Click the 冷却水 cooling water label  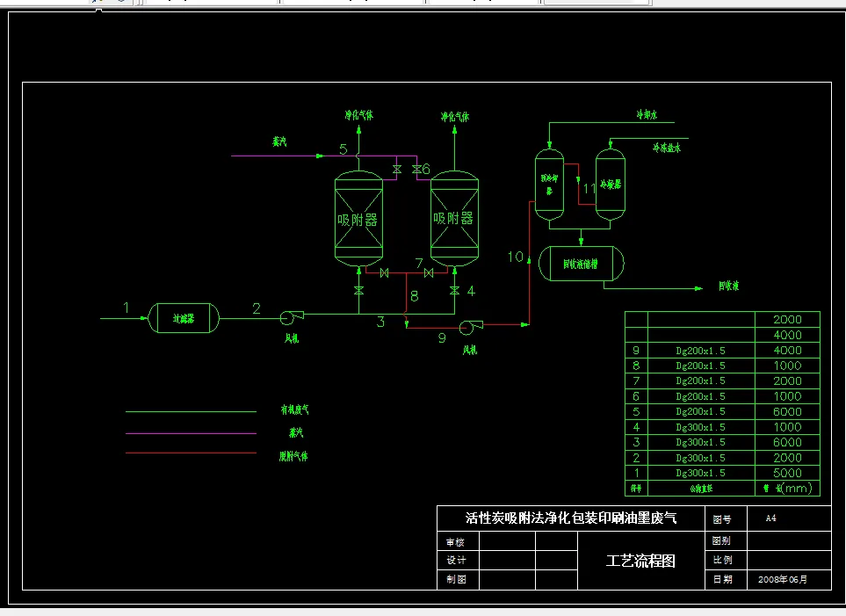pyautogui.click(x=647, y=114)
